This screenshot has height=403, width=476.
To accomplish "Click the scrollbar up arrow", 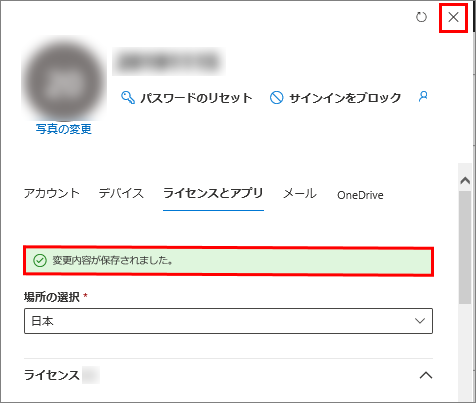I will [x=465, y=180].
